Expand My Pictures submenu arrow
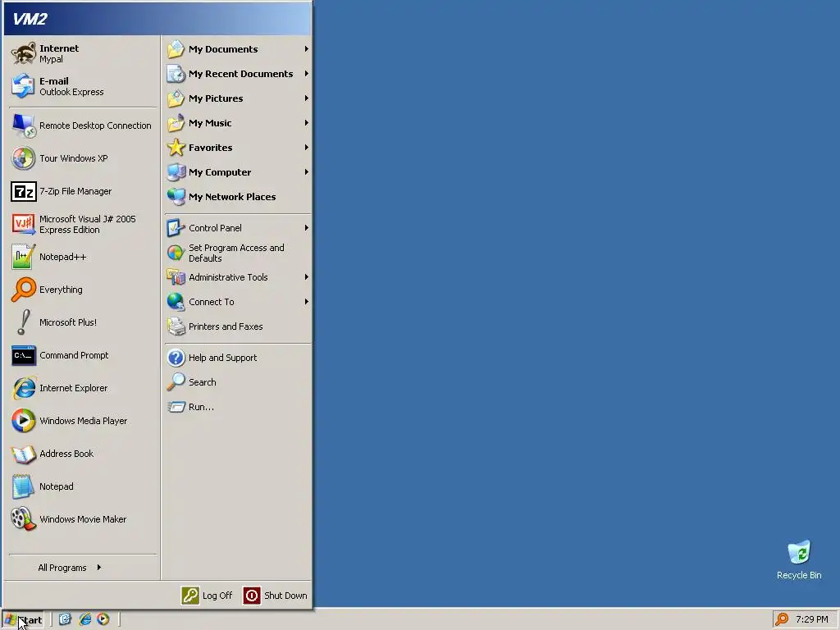 (x=307, y=98)
